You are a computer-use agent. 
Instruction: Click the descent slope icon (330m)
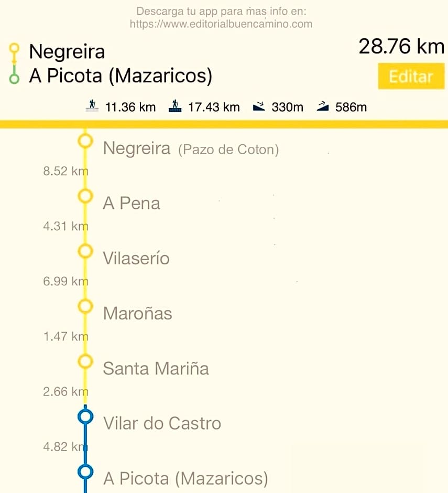[x=259, y=107]
